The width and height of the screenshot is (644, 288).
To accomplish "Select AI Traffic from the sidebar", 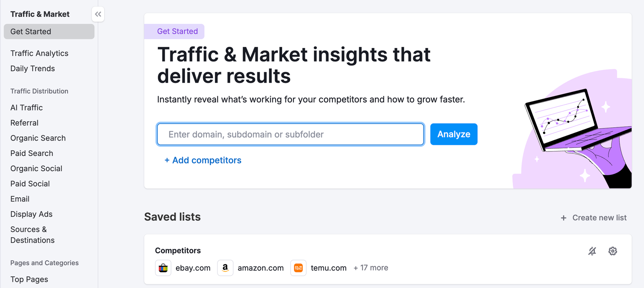I will pos(27,108).
